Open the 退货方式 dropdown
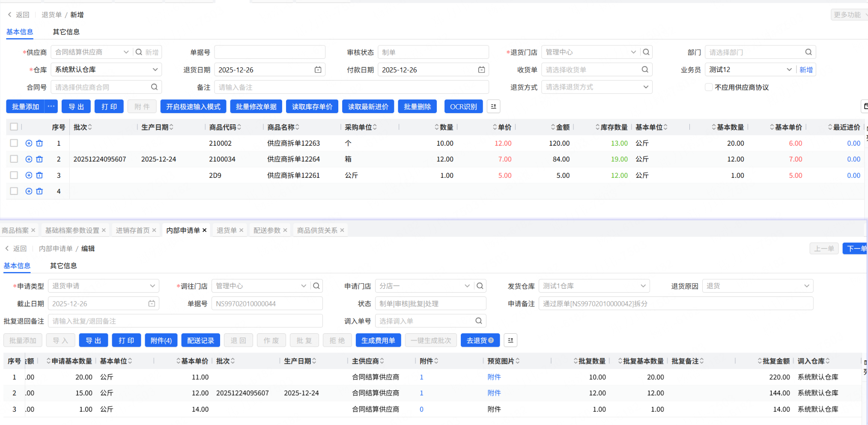 click(645, 87)
